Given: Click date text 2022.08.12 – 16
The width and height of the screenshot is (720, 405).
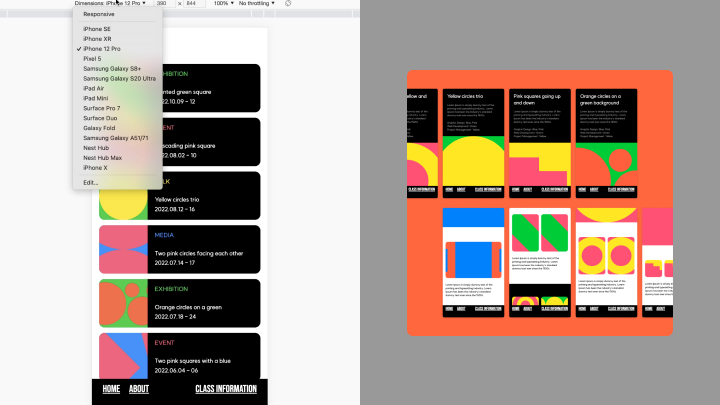Looking at the screenshot, I should tap(174, 209).
